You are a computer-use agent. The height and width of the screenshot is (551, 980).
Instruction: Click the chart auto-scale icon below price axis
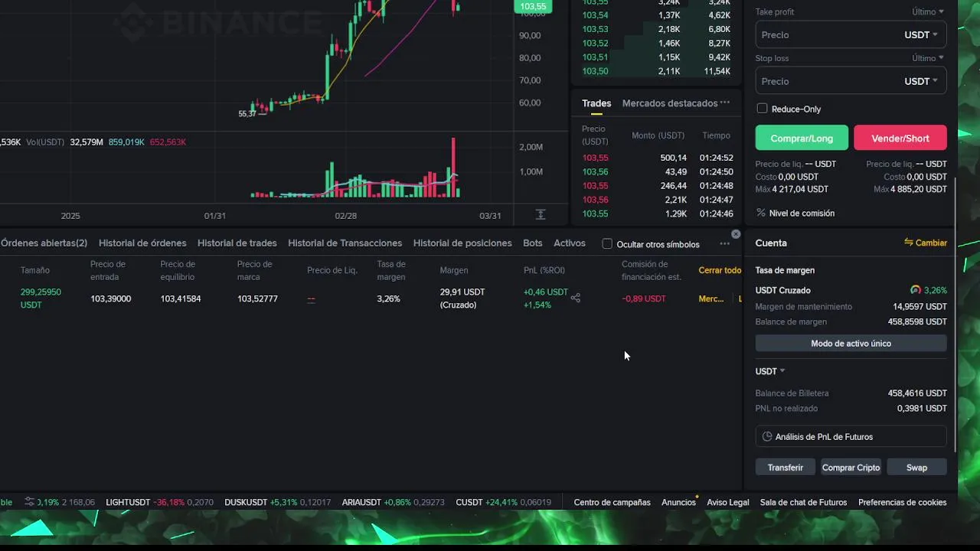click(x=541, y=215)
